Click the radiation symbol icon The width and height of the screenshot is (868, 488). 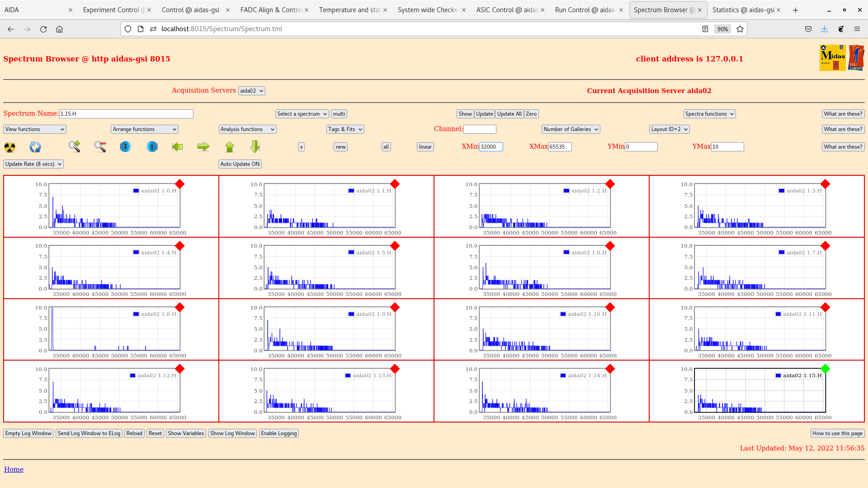point(9,147)
